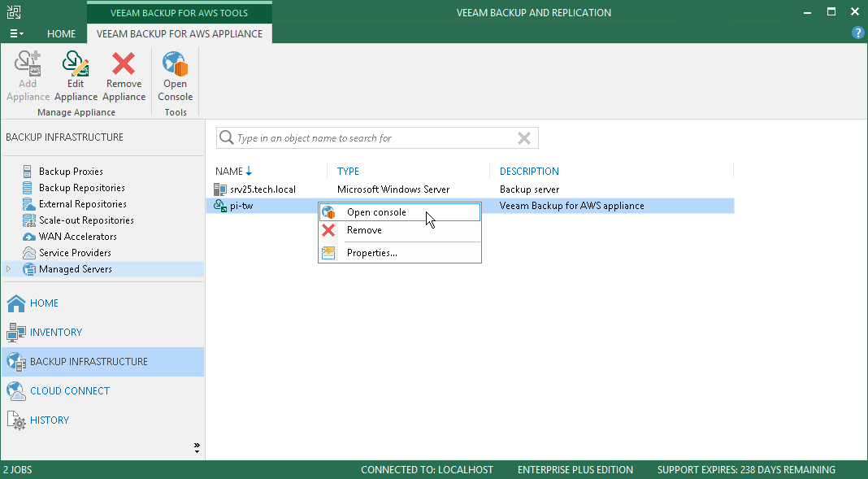Image resolution: width=868 pixels, height=479 pixels.
Task: Go to the HOME navigation view
Action: (x=44, y=303)
